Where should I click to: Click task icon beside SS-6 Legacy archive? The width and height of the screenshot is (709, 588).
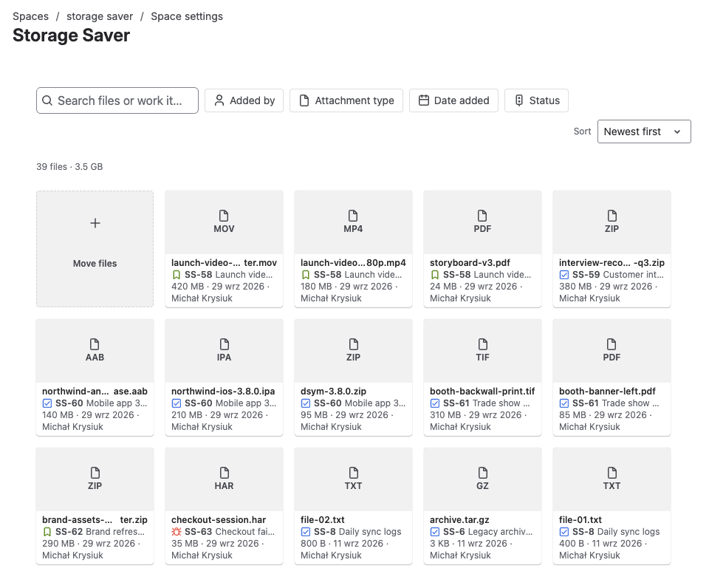[x=435, y=532]
